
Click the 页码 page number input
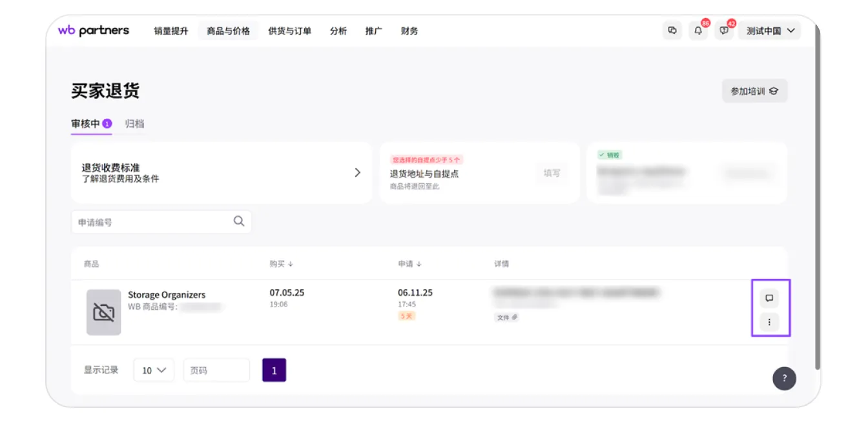(x=216, y=370)
